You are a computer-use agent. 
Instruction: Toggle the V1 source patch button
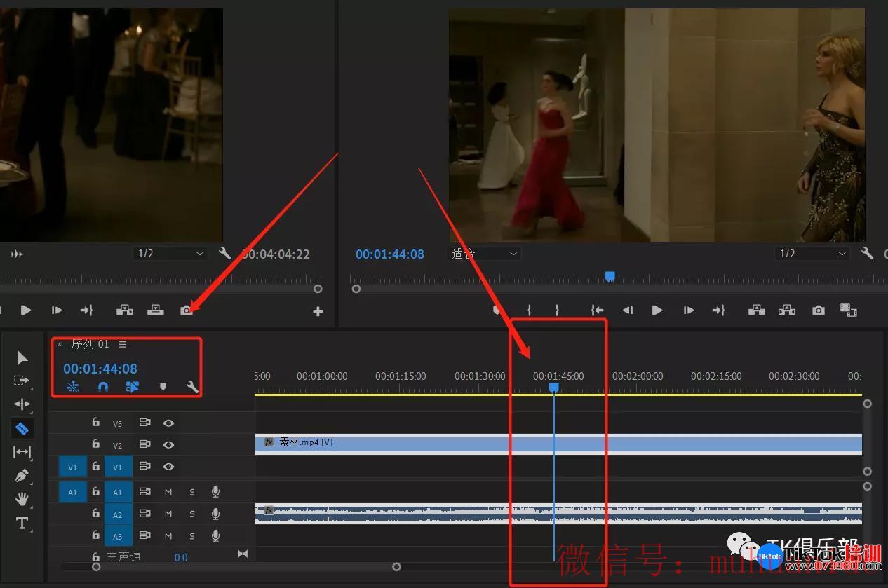[x=73, y=467]
